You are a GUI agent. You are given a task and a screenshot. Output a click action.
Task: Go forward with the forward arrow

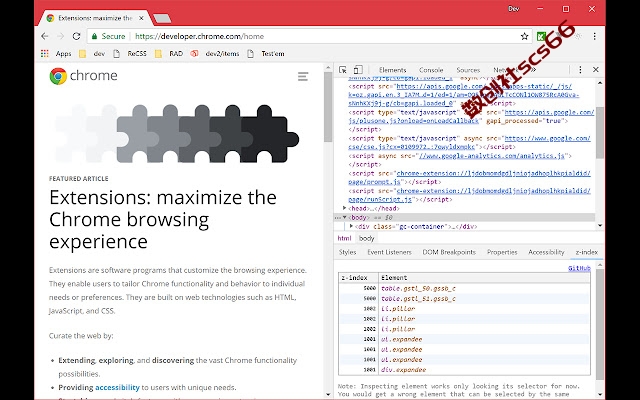point(60,36)
